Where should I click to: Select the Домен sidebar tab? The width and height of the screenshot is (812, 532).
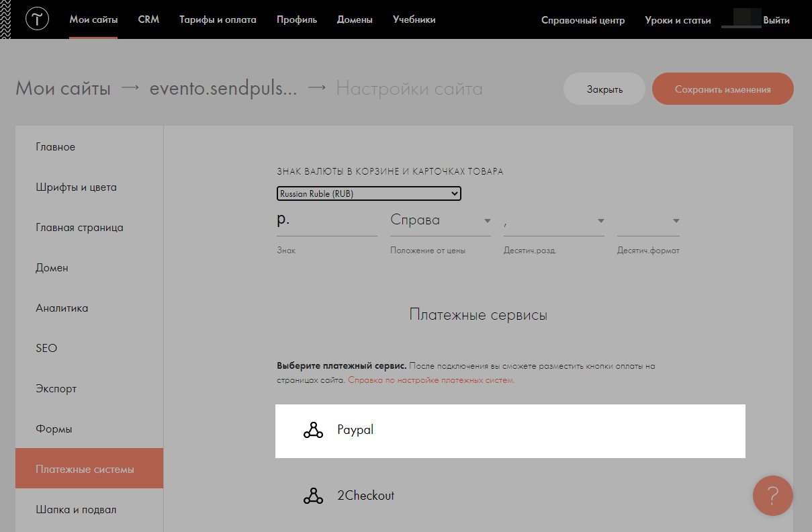click(x=89, y=267)
